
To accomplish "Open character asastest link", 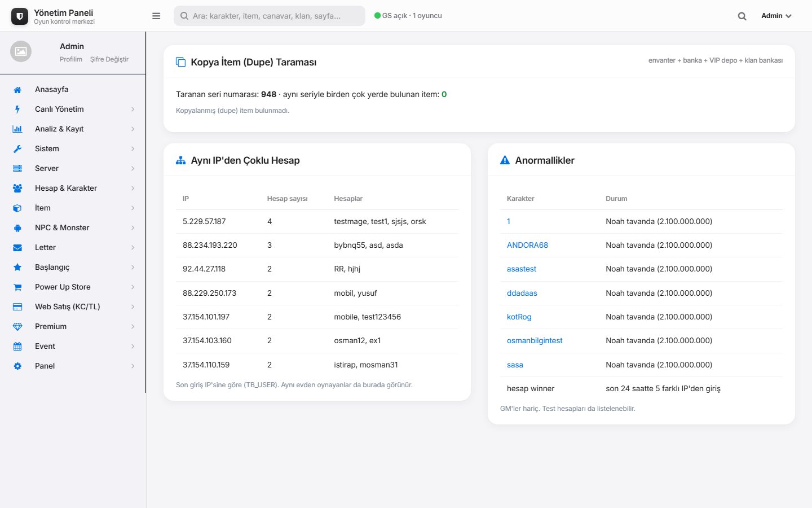I will (522, 269).
